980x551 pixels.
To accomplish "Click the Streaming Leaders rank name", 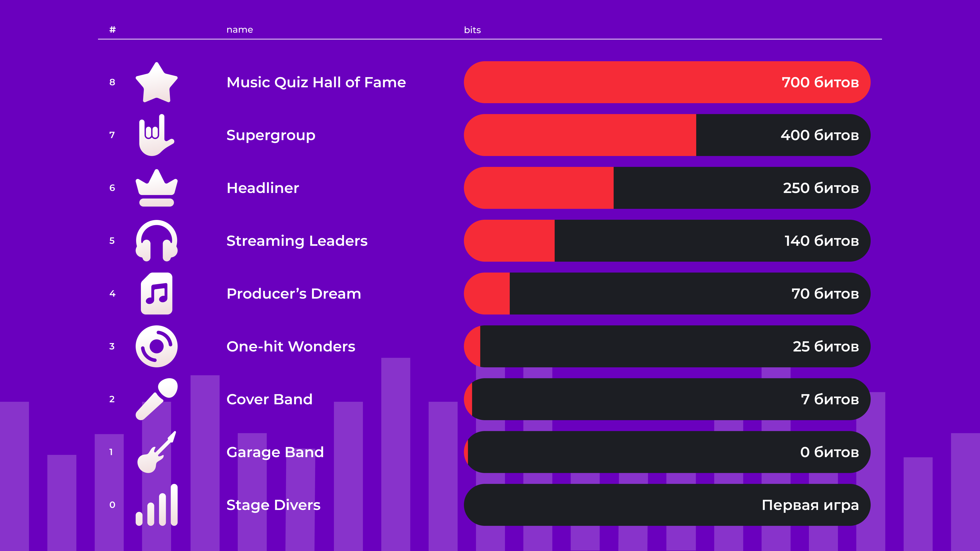I will (297, 241).
